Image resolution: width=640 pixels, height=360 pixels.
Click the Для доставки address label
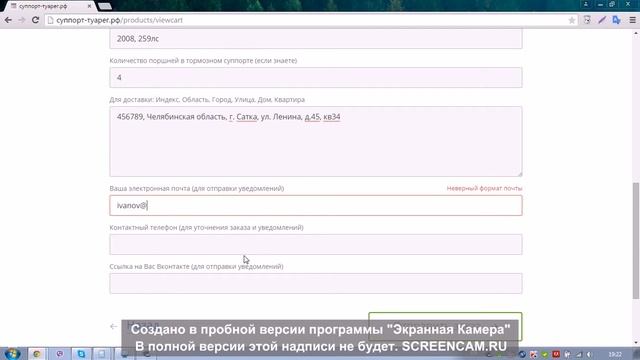coord(207,100)
